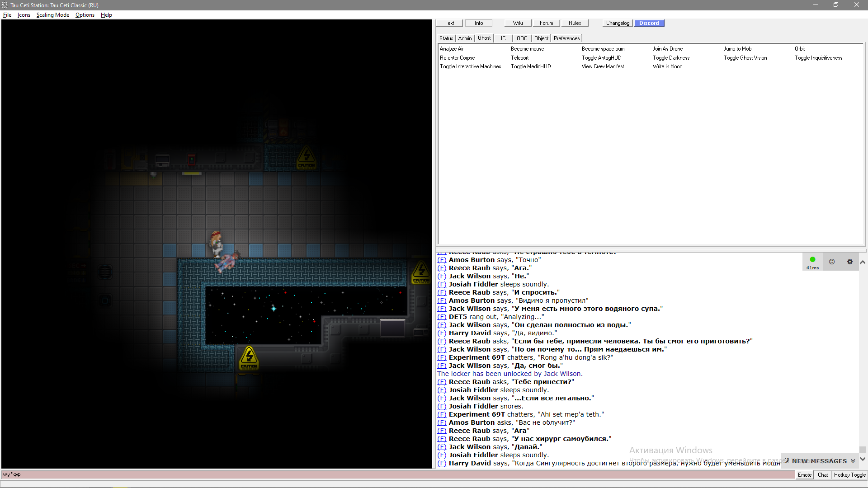Click Become mouse verb
The width and height of the screenshot is (868, 488).
pyautogui.click(x=527, y=49)
